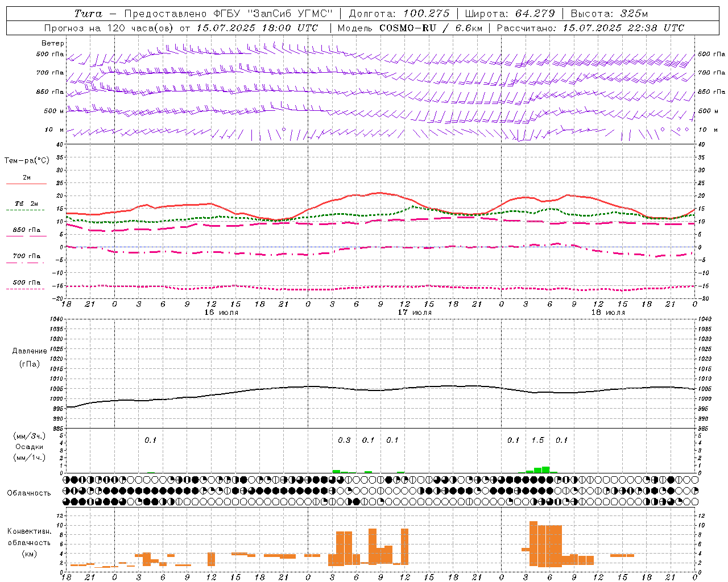
Task: Click the "Td 2м" dew point legend label
Action: pyautogui.click(x=27, y=203)
